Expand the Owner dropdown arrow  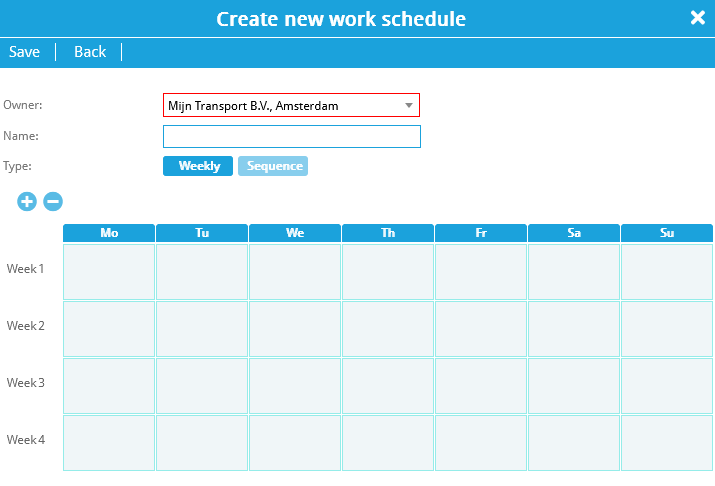(409, 105)
